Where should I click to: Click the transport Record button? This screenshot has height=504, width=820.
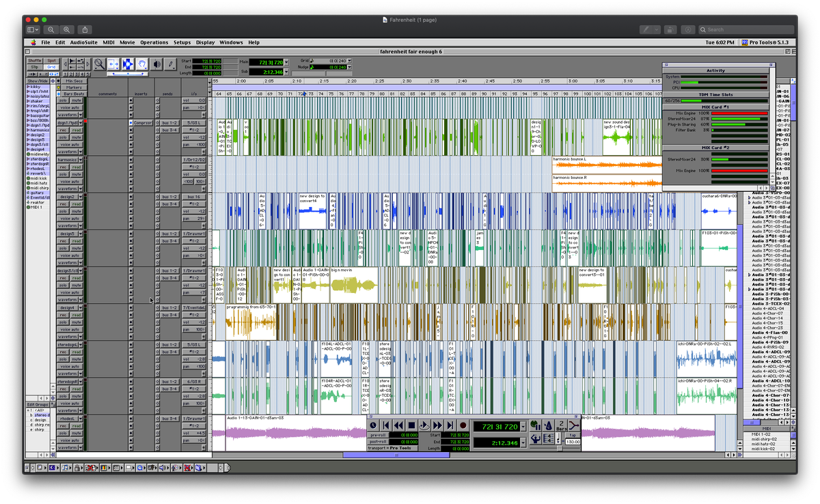pos(463,425)
